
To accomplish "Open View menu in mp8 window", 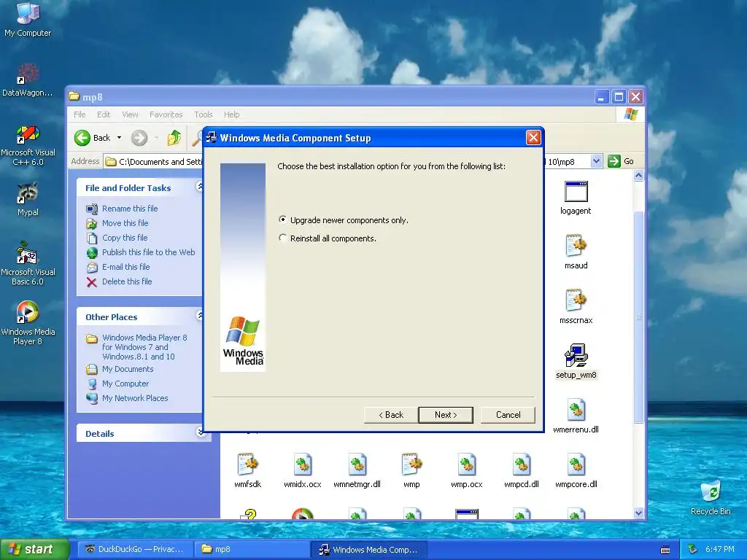I will [130, 114].
